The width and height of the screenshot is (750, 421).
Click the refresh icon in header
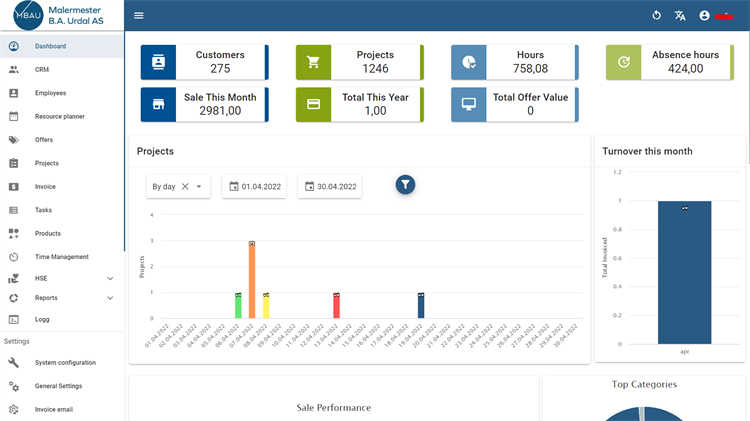[x=656, y=15]
